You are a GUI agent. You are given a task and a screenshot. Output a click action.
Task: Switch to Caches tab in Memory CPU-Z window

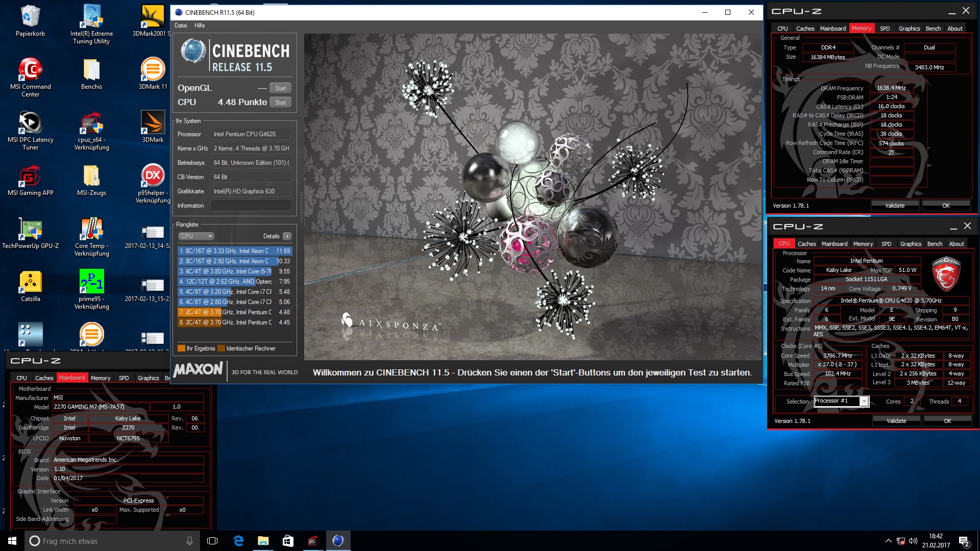click(x=805, y=29)
